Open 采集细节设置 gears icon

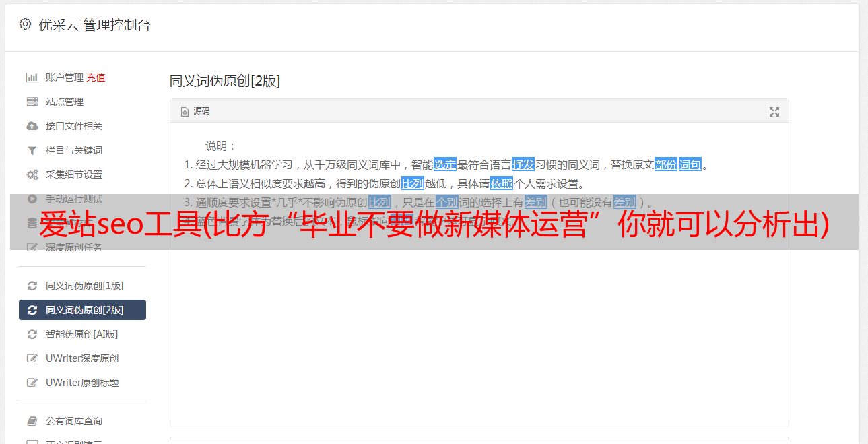[32, 175]
